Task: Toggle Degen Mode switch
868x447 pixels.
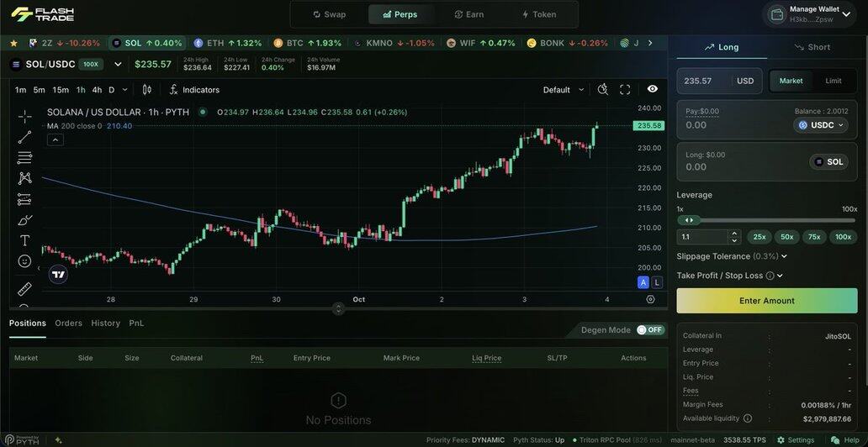Action: tap(649, 330)
